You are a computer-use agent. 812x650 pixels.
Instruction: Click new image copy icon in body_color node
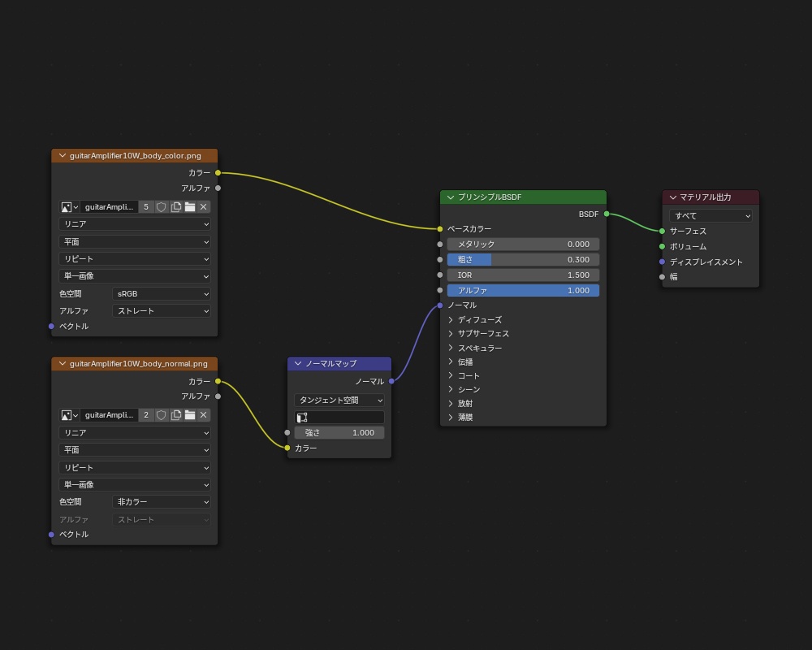click(x=176, y=207)
